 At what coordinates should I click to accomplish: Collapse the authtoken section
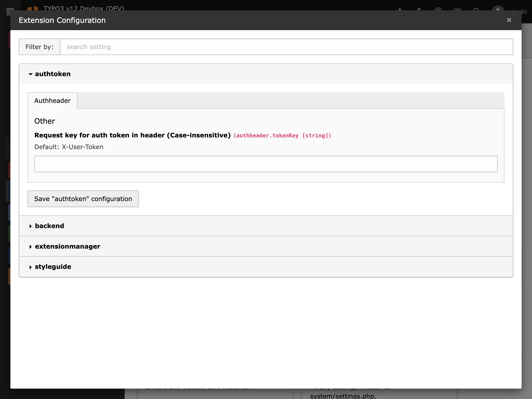266,74
